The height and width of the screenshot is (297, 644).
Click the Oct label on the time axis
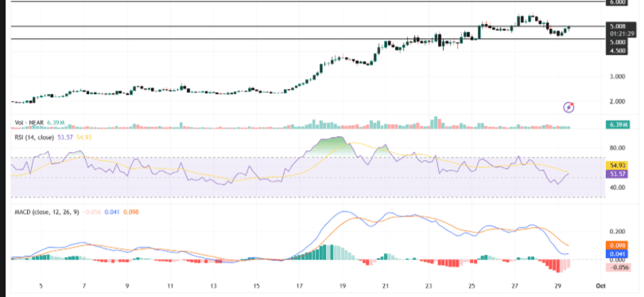[601, 286]
